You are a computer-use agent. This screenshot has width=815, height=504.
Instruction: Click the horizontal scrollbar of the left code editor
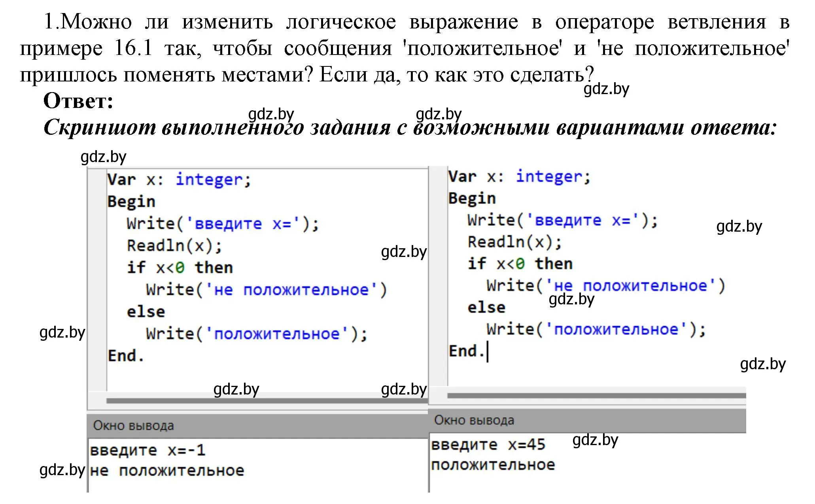click(267, 400)
